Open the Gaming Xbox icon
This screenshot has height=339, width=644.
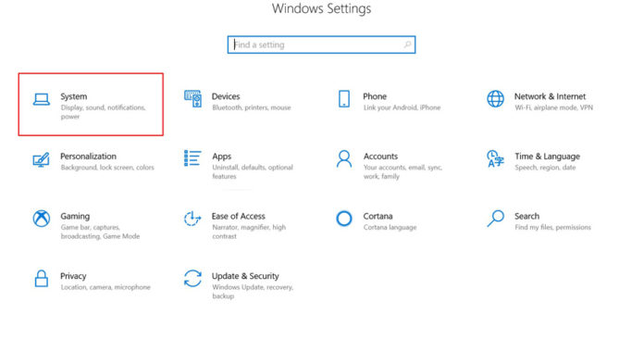(x=42, y=219)
